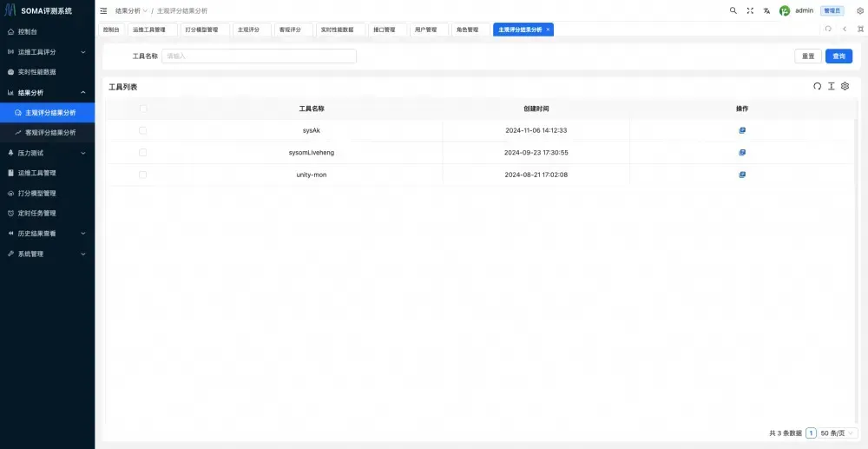Collapse the sidebar with the hamburger icon

[103, 10]
